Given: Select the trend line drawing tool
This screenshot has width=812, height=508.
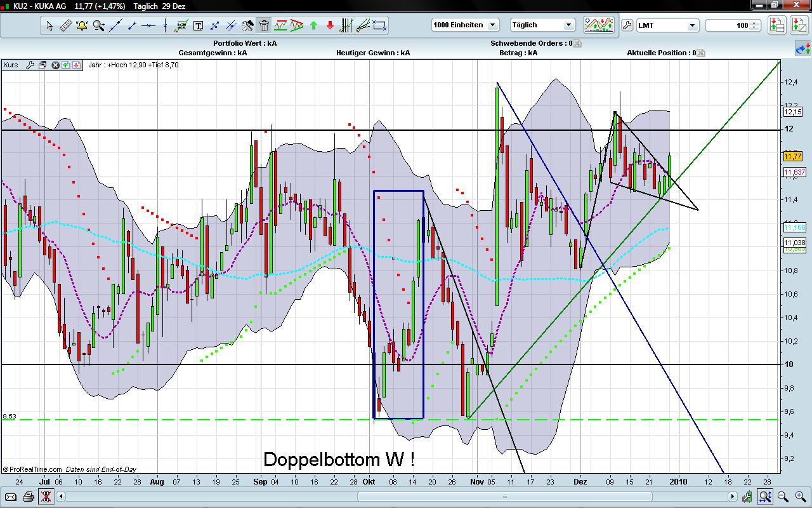Looking at the screenshot, I should coord(115,25).
